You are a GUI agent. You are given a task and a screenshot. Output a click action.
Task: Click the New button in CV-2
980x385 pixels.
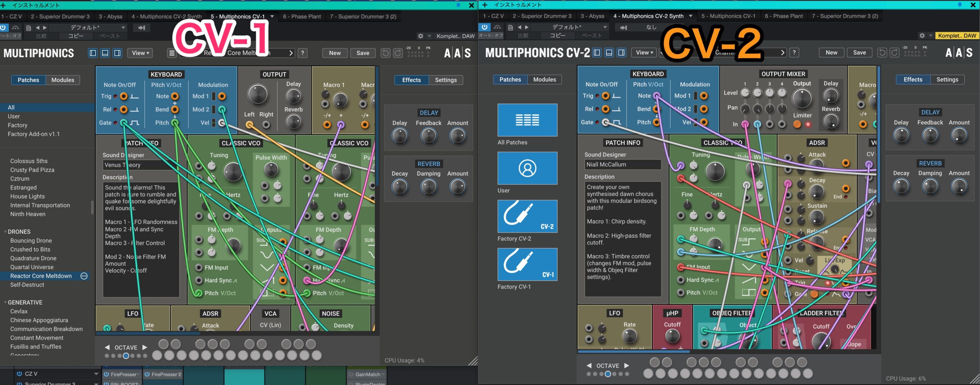(831, 53)
